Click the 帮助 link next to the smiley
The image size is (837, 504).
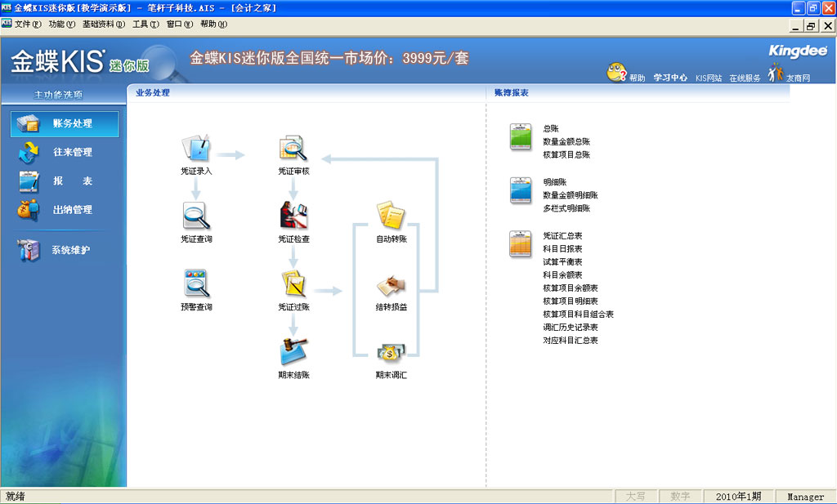coord(637,78)
